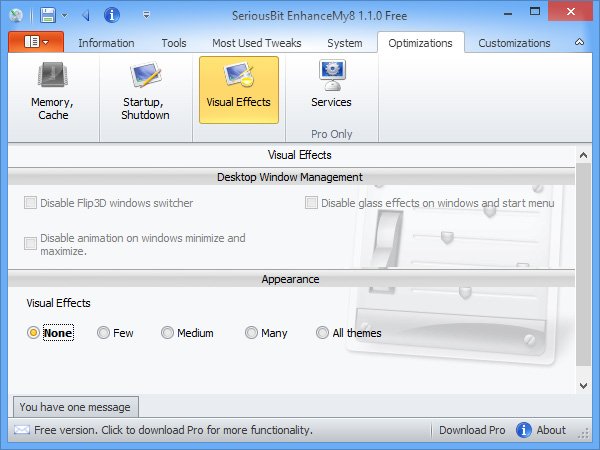Open the You have one message notice
Image resolution: width=600 pixels, height=450 pixels.
(75, 407)
